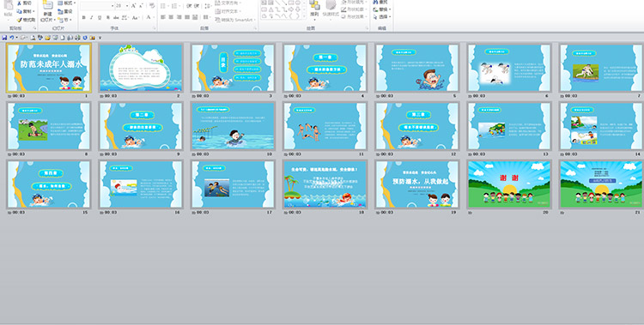Select slide 18 palm island thumbnail
This screenshot has height=325, width=644.
pos(325,184)
